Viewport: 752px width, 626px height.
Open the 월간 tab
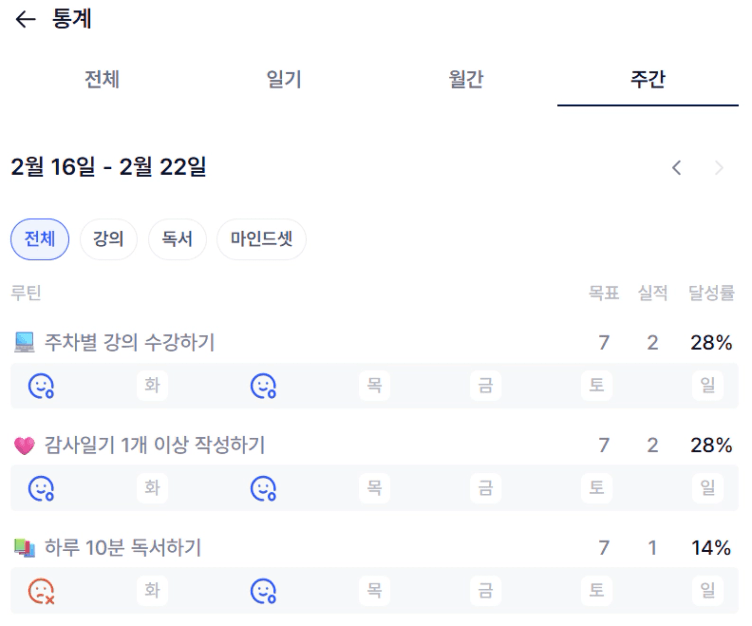[466, 80]
